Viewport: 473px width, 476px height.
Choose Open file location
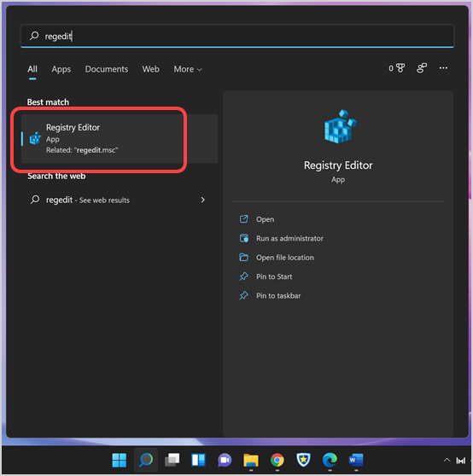pyautogui.click(x=284, y=258)
